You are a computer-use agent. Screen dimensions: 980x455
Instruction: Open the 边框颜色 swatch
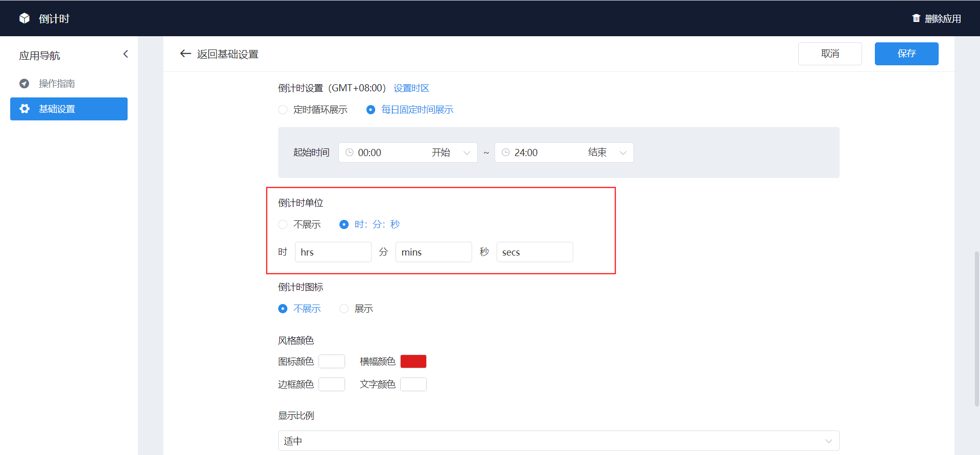[x=332, y=384]
